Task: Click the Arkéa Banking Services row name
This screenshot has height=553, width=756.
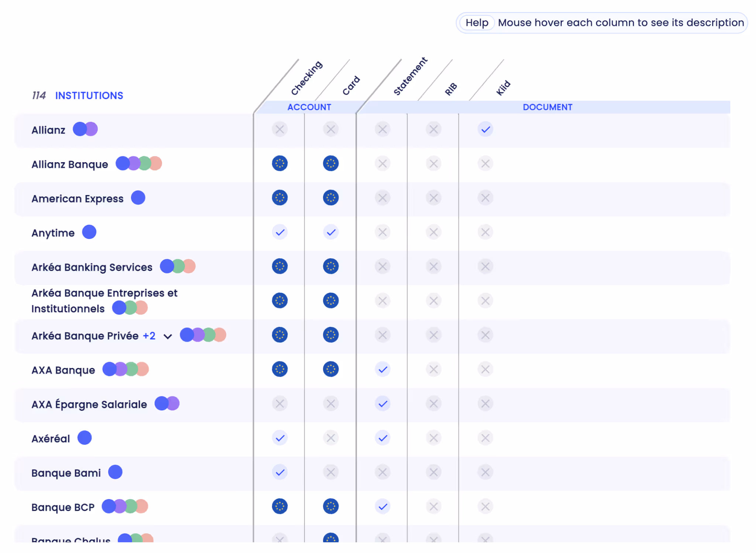Action: [x=92, y=267]
